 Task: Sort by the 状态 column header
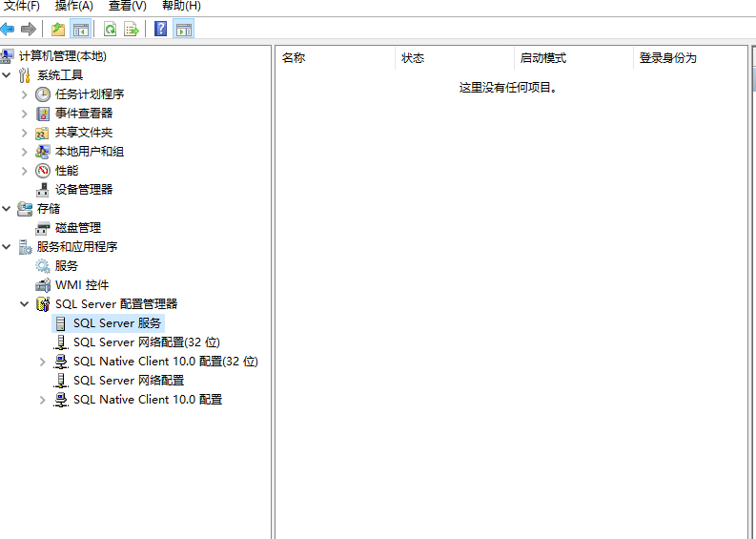pyautogui.click(x=454, y=58)
